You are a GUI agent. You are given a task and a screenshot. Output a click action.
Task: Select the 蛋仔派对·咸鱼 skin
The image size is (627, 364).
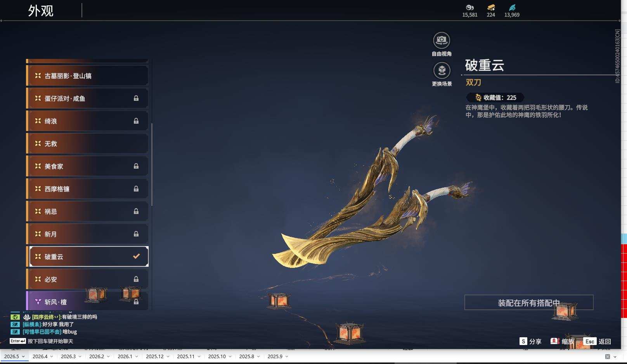87,98
